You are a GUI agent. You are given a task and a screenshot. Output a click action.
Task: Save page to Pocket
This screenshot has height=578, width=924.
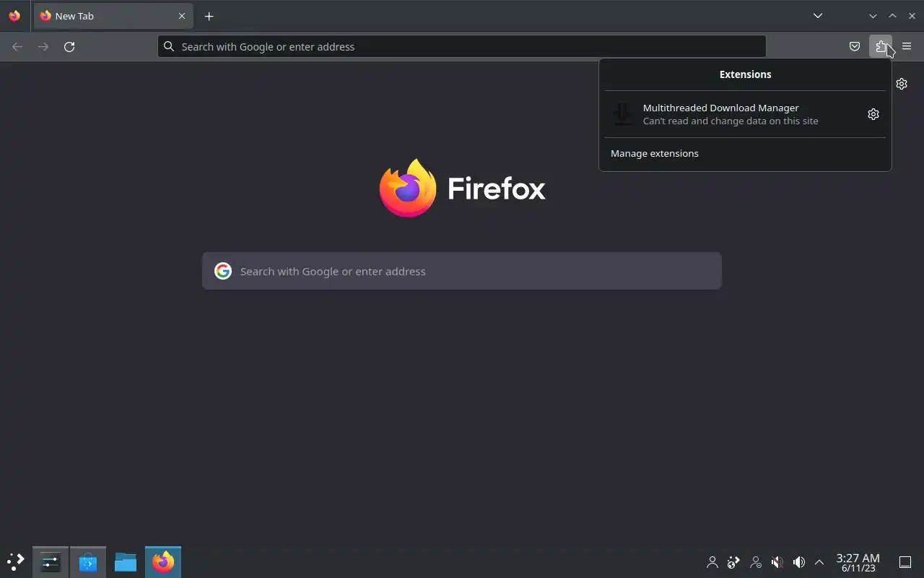tap(855, 46)
